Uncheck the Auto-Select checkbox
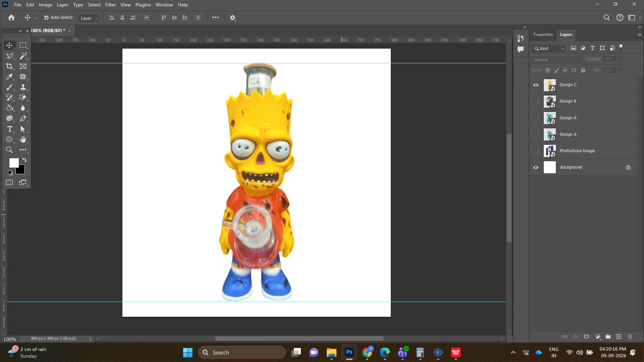Image resolution: width=644 pixels, height=362 pixels. (x=46, y=17)
